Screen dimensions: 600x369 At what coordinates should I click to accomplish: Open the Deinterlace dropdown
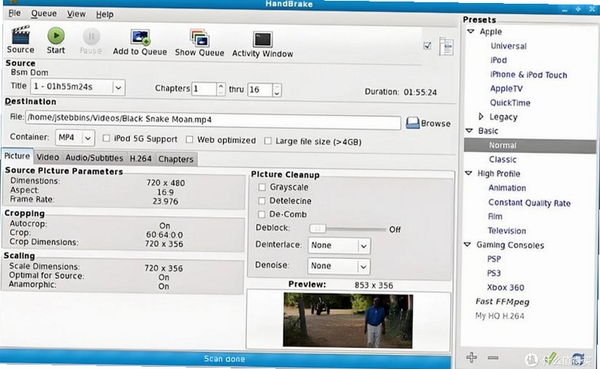point(339,245)
